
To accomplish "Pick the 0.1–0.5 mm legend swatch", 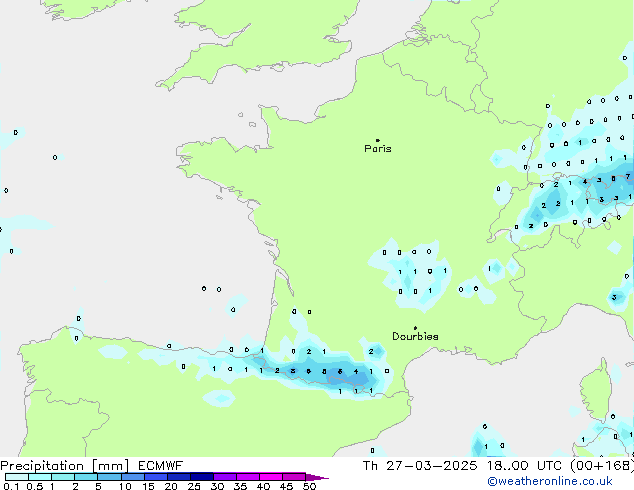I will point(17,477).
